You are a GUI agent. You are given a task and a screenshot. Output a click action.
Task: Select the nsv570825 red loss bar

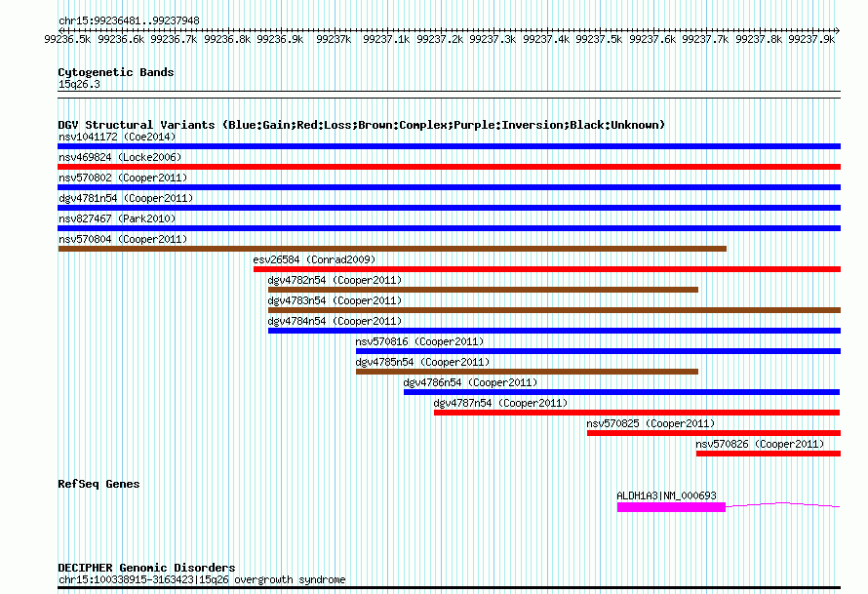point(714,433)
